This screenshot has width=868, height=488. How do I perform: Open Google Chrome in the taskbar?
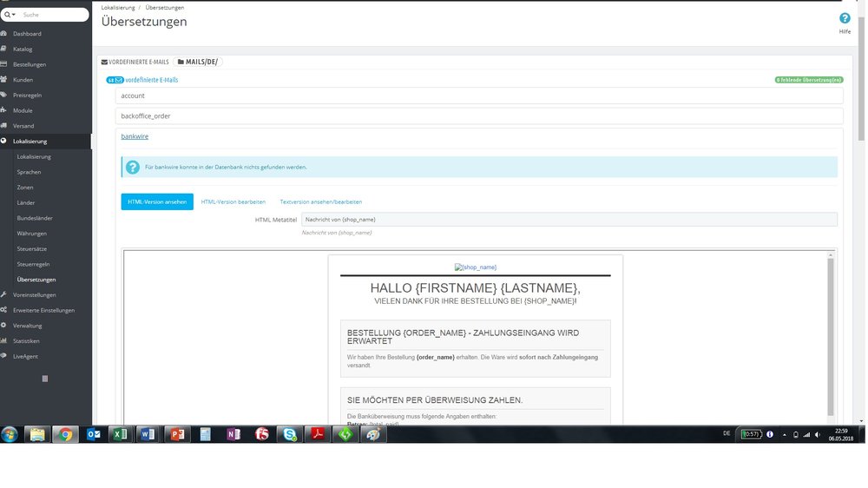pos(65,435)
